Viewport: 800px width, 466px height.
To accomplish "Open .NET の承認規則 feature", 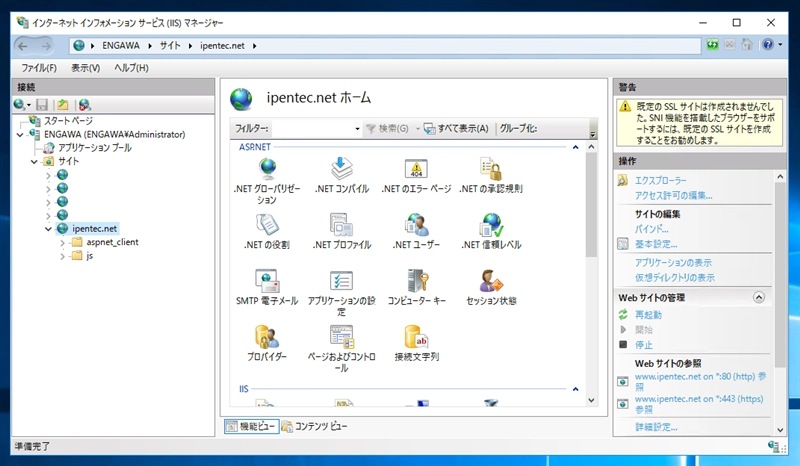I will 491,175.
